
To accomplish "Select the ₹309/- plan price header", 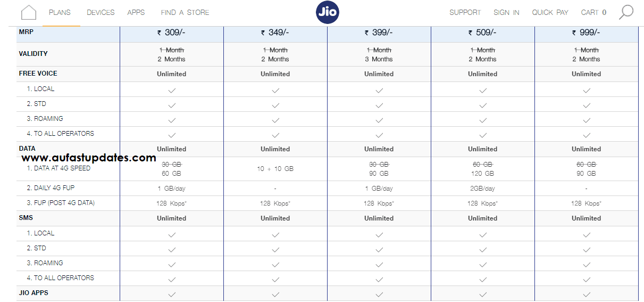I will pos(172,33).
